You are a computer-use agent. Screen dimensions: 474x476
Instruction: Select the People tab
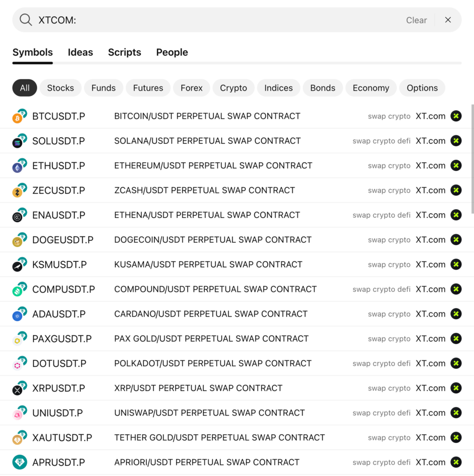pyautogui.click(x=172, y=52)
